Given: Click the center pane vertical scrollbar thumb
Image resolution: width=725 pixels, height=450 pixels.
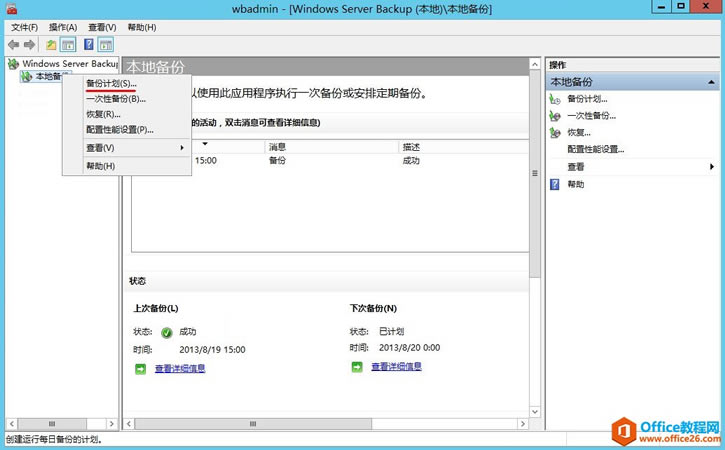Looking at the screenshot, I should pyautogui.click(x=535, y=173).
